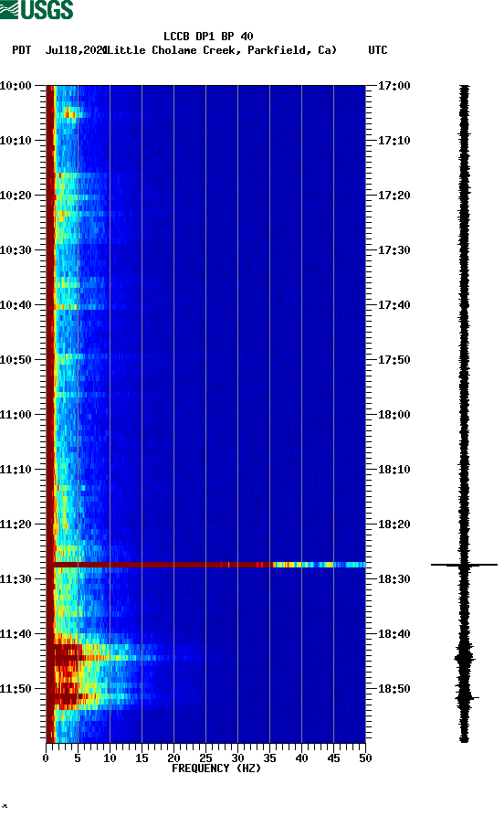The height and width of the screenshot is (816, 504).
Task: Click the 0 Hz frequency tick label
Action: tap(46, 758)
